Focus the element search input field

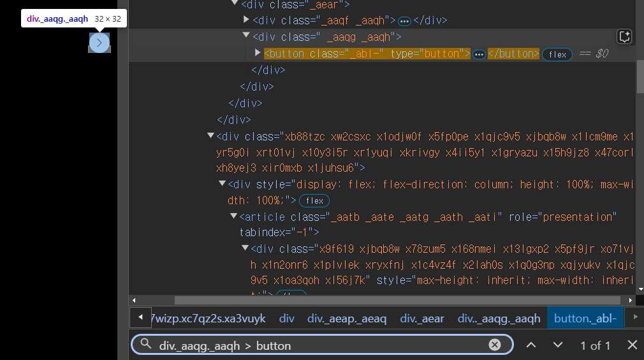322,345
